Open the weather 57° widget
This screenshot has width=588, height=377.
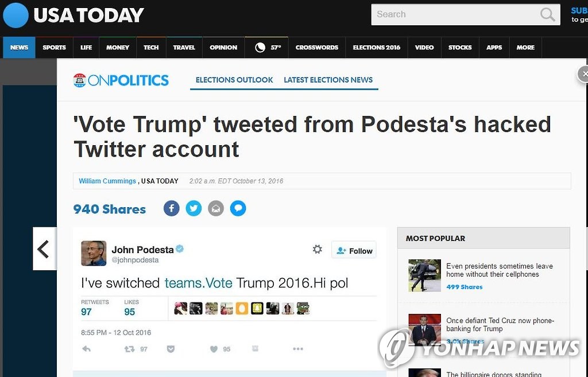pyautogui.click(x=267, y=48)
